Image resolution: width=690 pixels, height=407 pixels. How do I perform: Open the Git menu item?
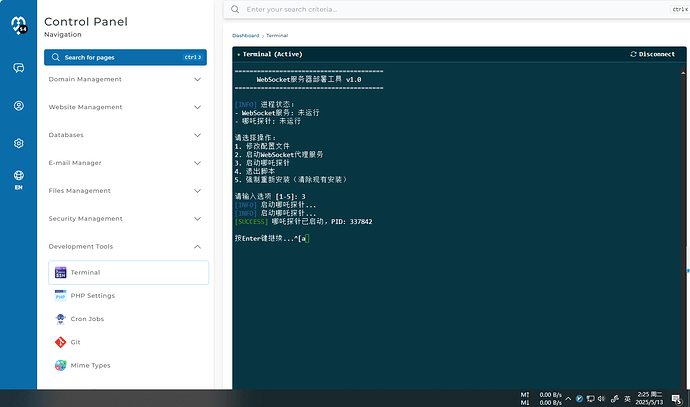(128, 342)
